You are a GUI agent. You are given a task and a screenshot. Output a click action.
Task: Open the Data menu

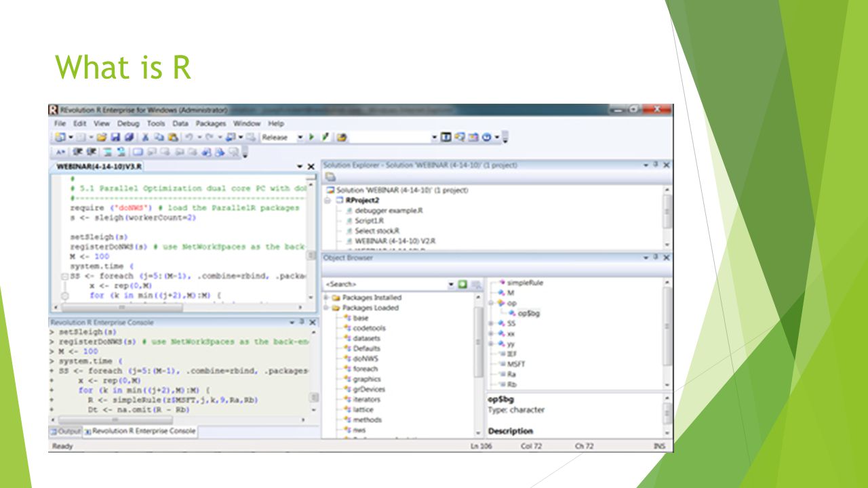coord(180,123)
